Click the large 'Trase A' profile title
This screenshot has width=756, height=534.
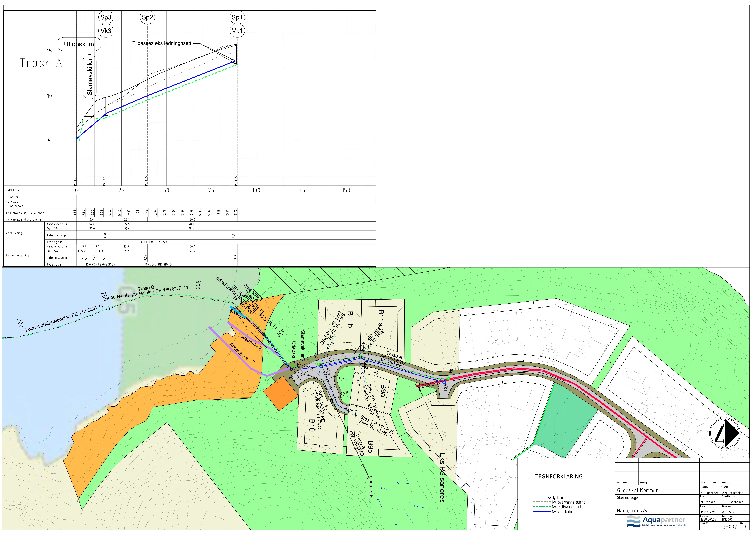coord(41,63)
